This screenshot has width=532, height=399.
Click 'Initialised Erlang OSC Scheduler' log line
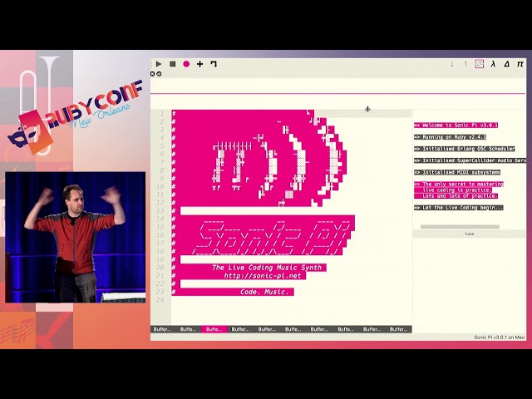[x=465, y=149]
